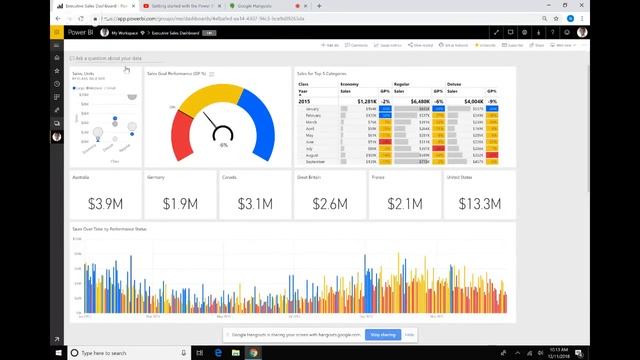Open the Canada $3.1M card tile
Viewport: 640px width, 360px height.
(x=255, y=195)
